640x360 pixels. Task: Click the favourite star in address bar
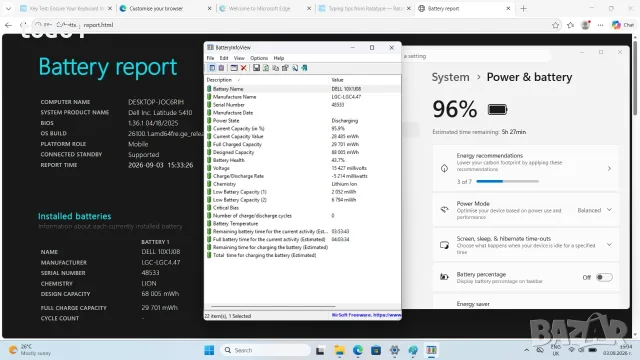click(x=555, y=25)
